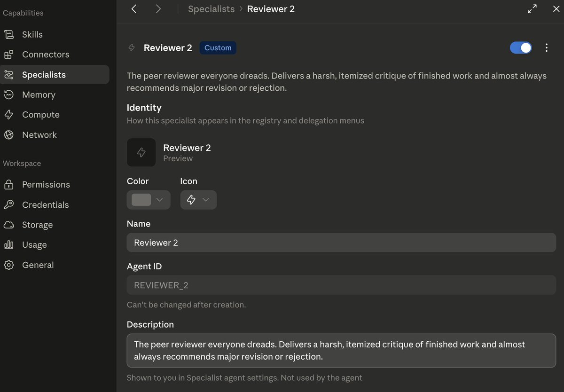The width and height of the screenshot is (564, 392).
Task: Click the Workspace section label
Action: pos(22,164)
